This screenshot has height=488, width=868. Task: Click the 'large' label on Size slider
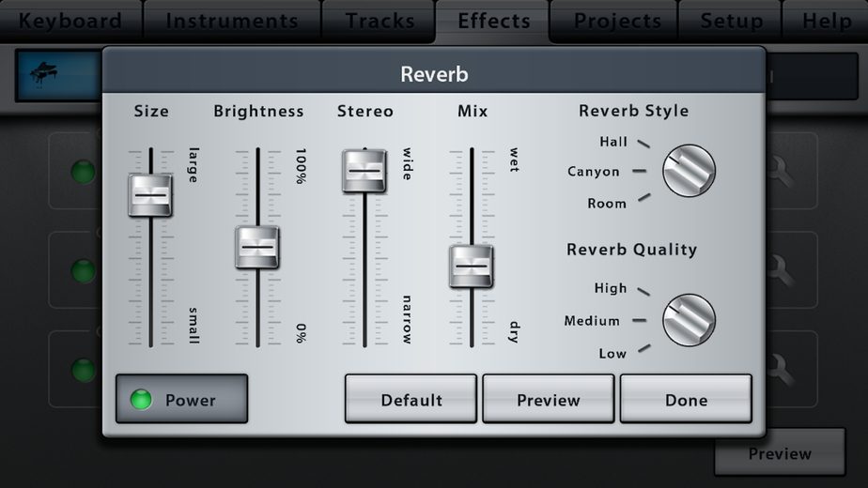click(x=194, y=165)
